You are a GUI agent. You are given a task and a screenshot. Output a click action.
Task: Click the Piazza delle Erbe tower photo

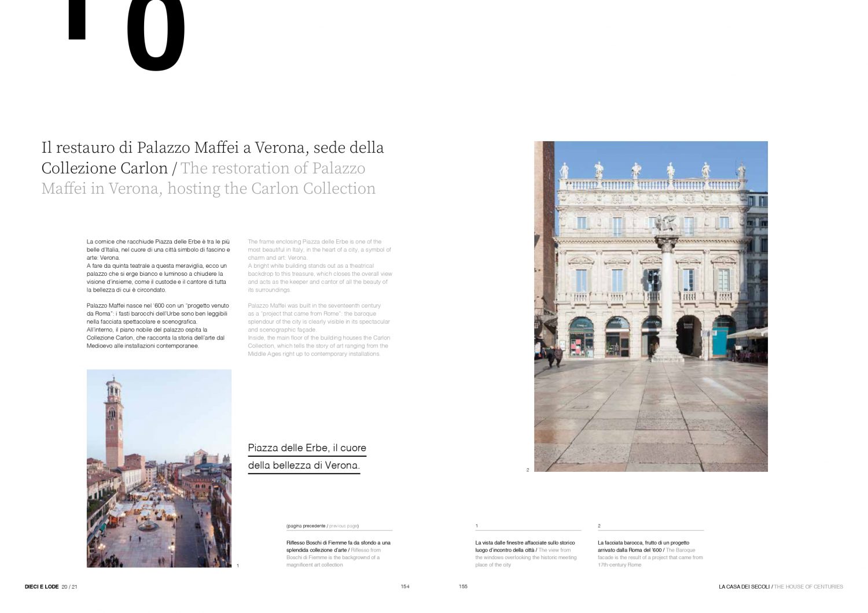coord(159,468)
